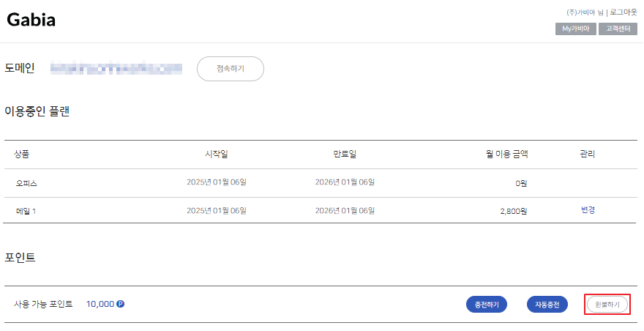Click the 환불하기 refund button
The width and height of the screenshot is (644, 331).
(607, 305)
